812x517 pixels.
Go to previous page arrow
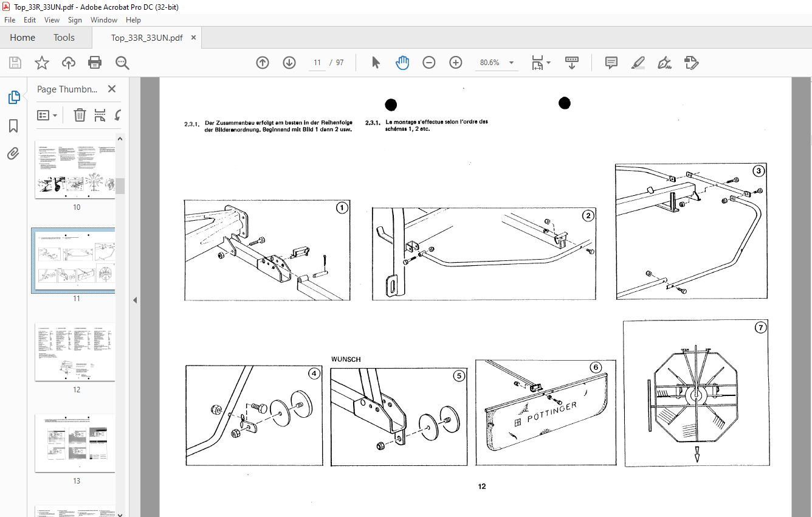click(x=263, y=63)
